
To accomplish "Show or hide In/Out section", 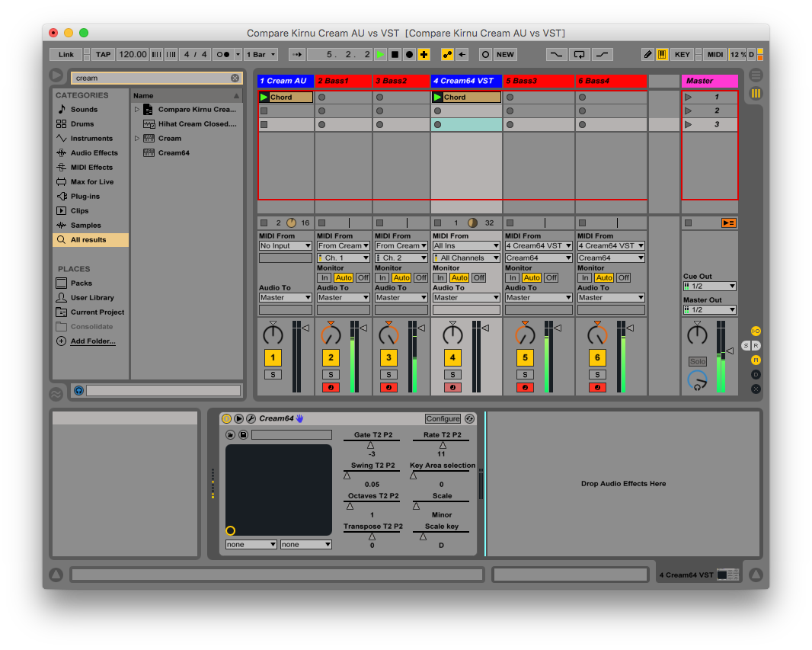I will click(x=756, y=331).
